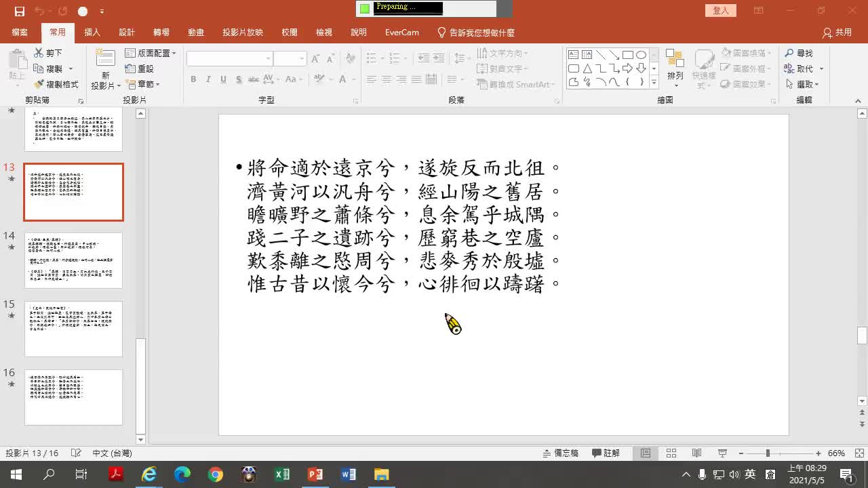Toggle Underline formatting
This screenshot has width=868, height=488.
223,79
